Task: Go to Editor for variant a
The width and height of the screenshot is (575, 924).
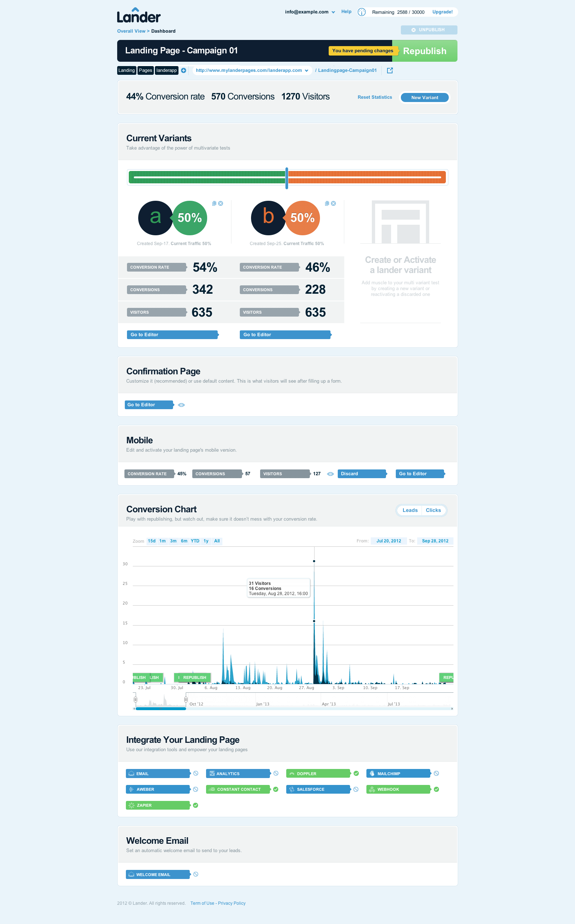Action: [x=173, y=334]
